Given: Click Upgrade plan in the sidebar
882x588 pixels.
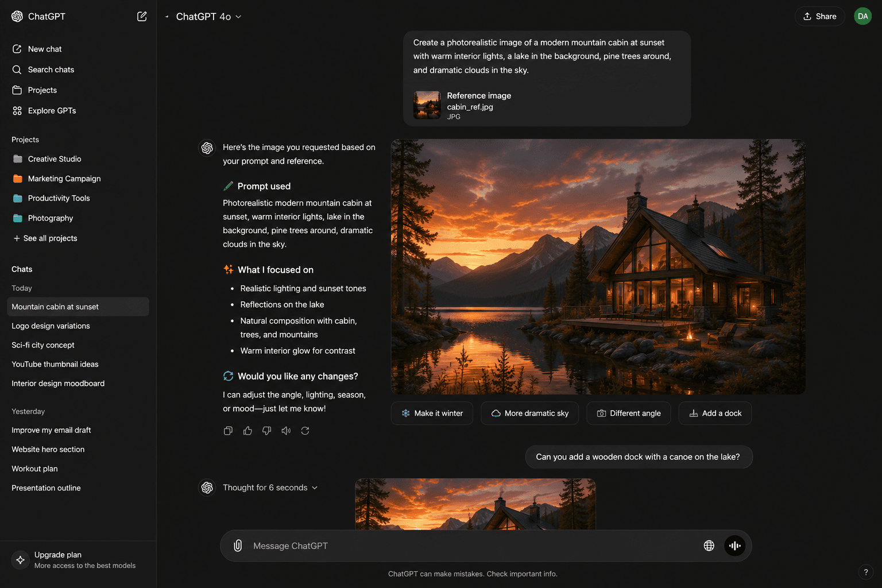Looking at the screenshot, I should tap(78, 560).
